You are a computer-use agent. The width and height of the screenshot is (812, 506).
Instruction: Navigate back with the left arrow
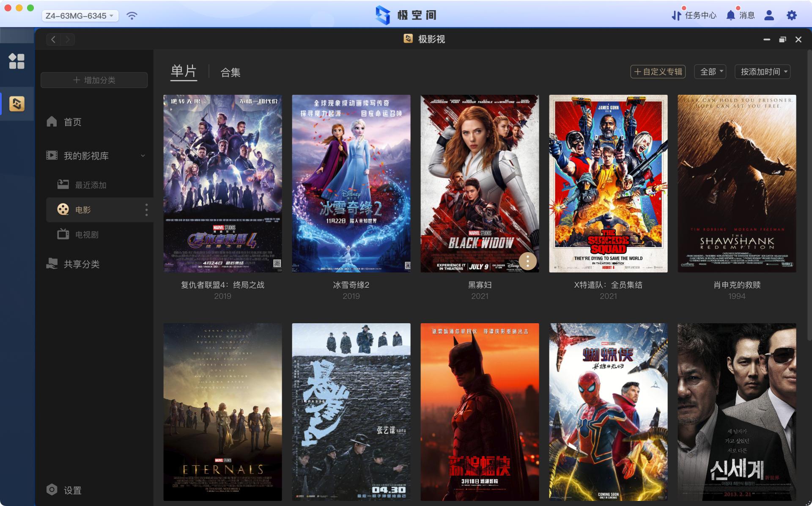point(53,39)
